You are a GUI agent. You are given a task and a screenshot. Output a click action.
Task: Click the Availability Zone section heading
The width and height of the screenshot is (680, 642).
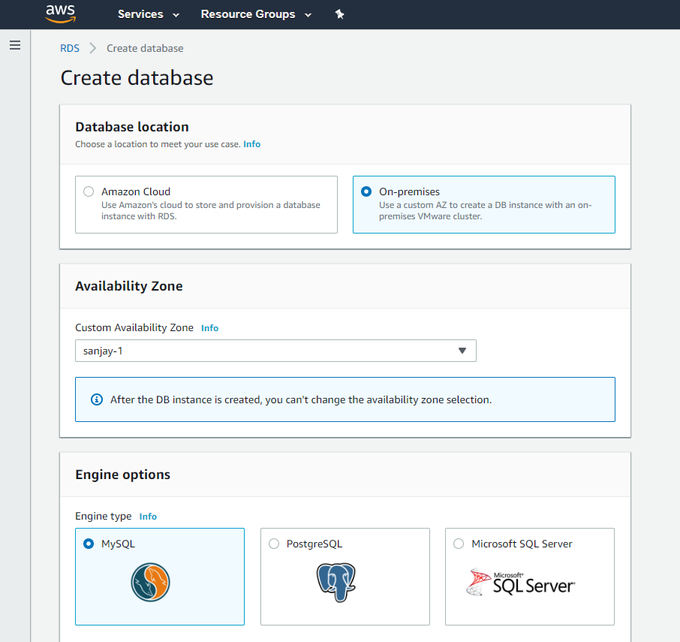[129, 286]
